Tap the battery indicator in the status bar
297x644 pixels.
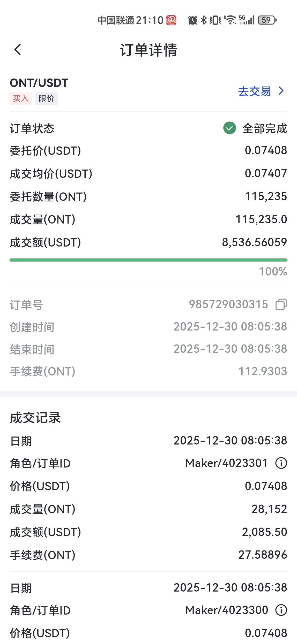(x=267, y=20)
